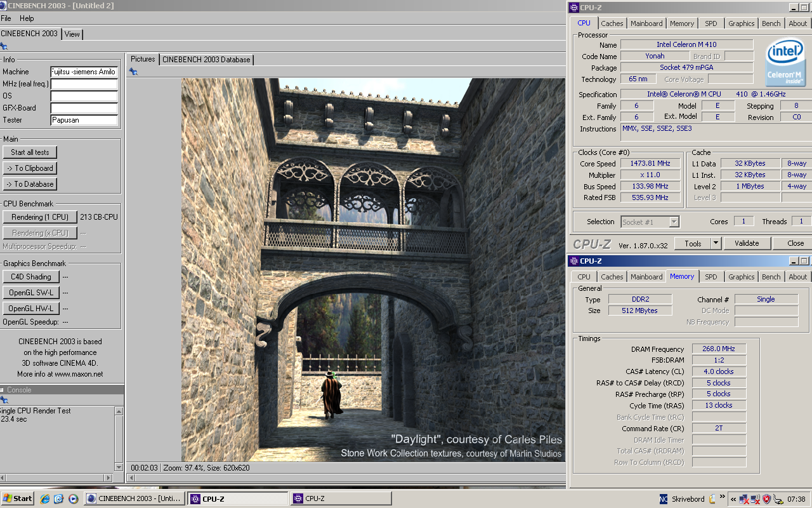
Task: Launch Windows Media Player quick launch icon
Action: click(73, 498)
